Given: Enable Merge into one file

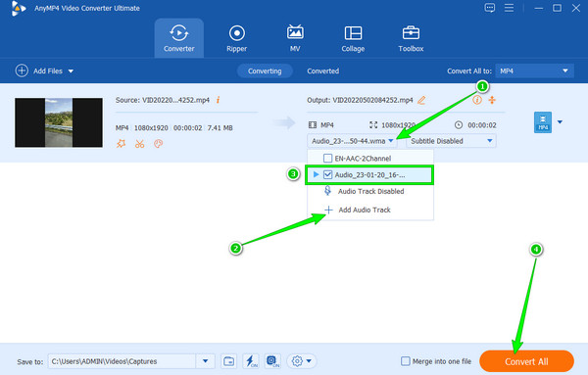Looking at the screenshot, I should tap(406, 361).
